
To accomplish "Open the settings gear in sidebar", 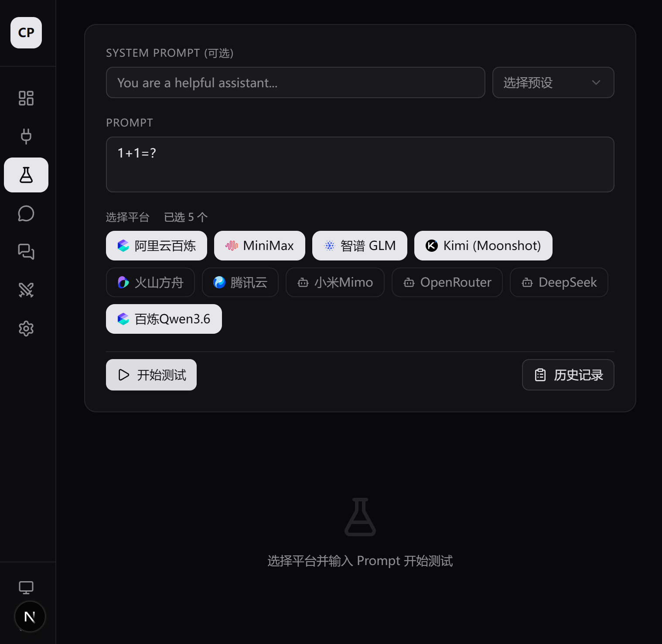I will 26,329.
